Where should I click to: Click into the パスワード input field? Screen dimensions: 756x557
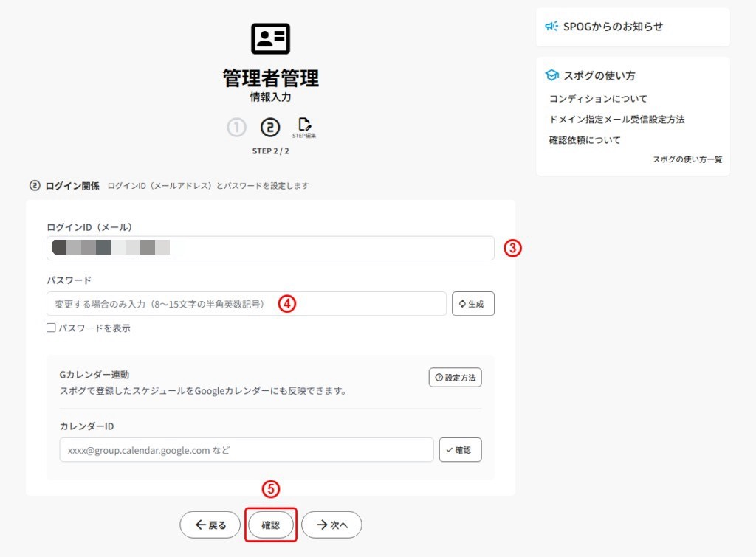coord(247,303)
